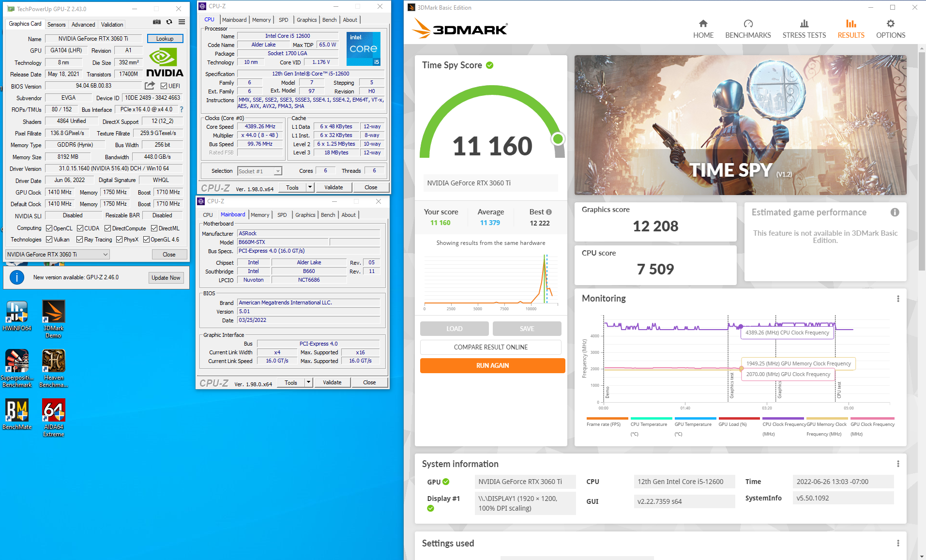Open Heaven Benchmark desktop shortcut
Screen dimensions: 926x560
pos(53,368)
